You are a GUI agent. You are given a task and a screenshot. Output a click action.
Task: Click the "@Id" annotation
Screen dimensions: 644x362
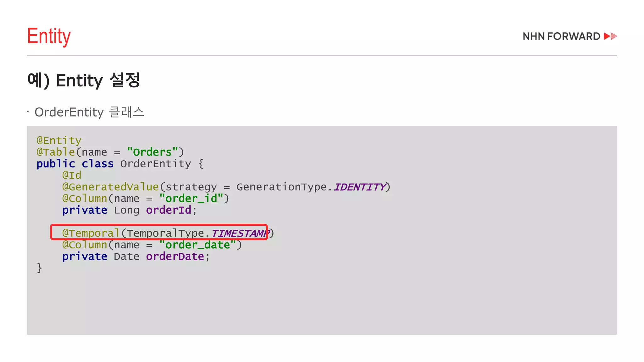click(72, 175)
